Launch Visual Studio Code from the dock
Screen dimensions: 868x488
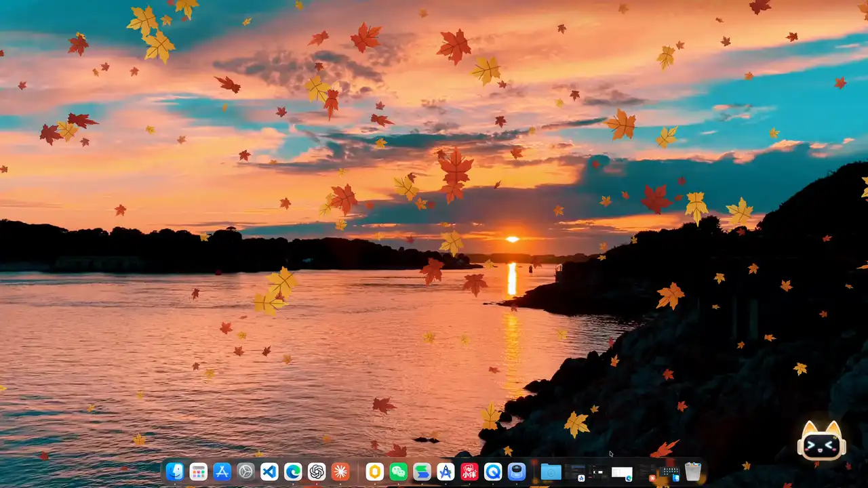tap(269, 472)
